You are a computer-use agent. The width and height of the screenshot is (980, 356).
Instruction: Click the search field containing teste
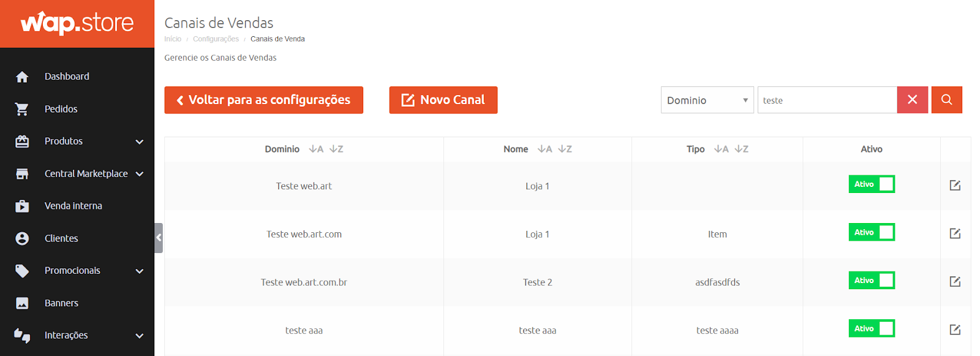click(827, 100)
